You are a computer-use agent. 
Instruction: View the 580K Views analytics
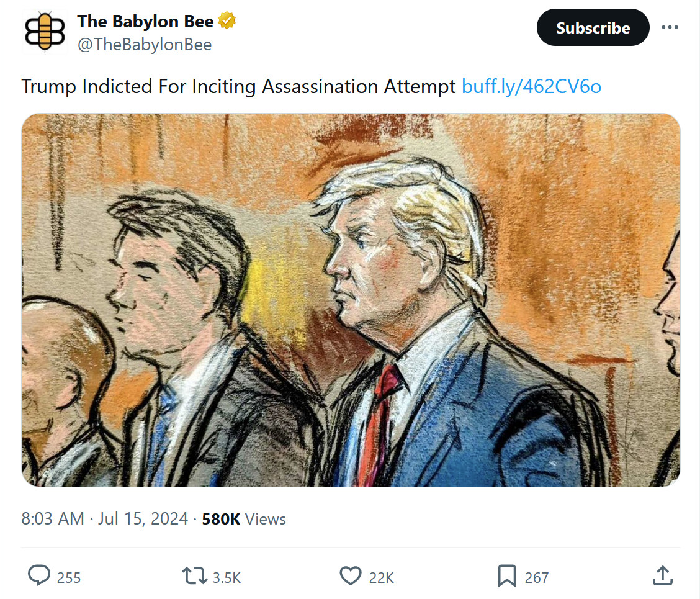pyautogui.click(x=244, y=519)
